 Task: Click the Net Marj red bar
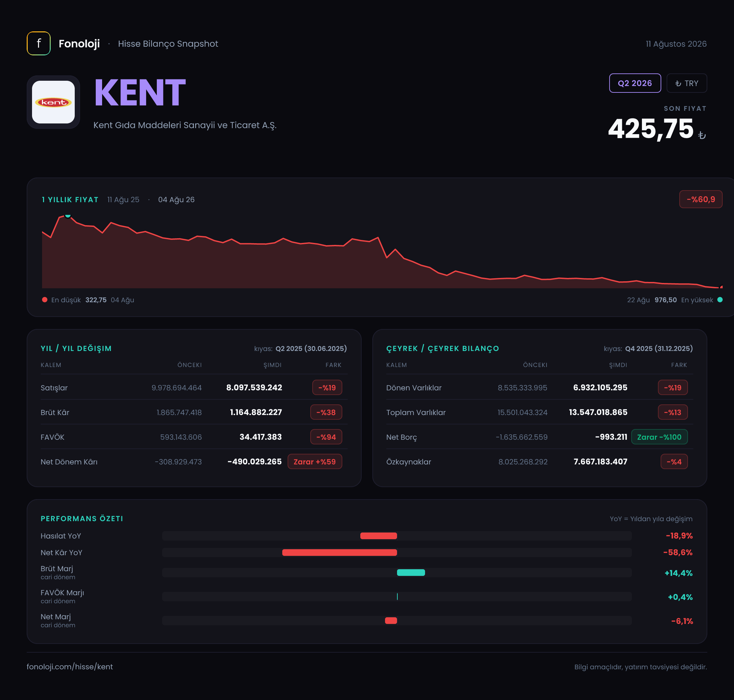pyautogui.click(x=391, y=621)
